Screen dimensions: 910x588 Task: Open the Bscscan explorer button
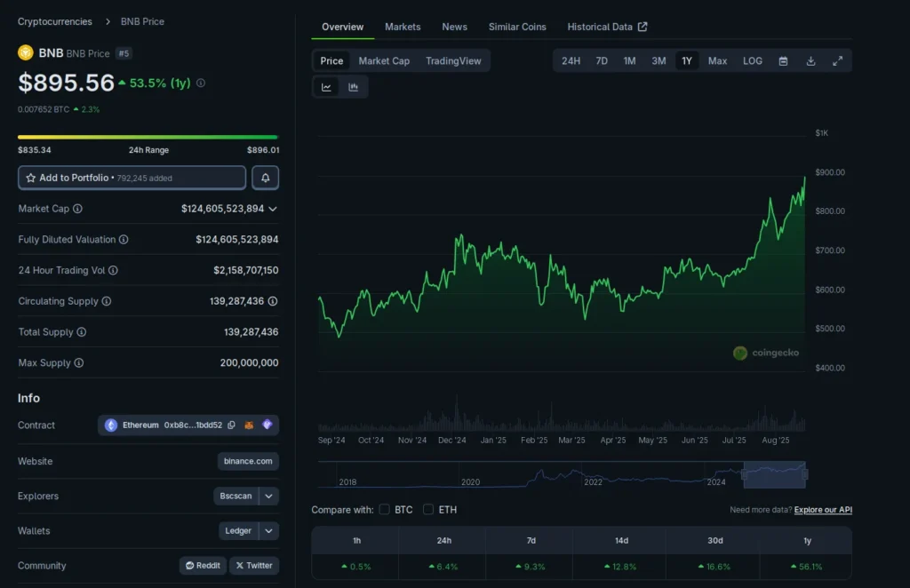[x=235, y=496]
